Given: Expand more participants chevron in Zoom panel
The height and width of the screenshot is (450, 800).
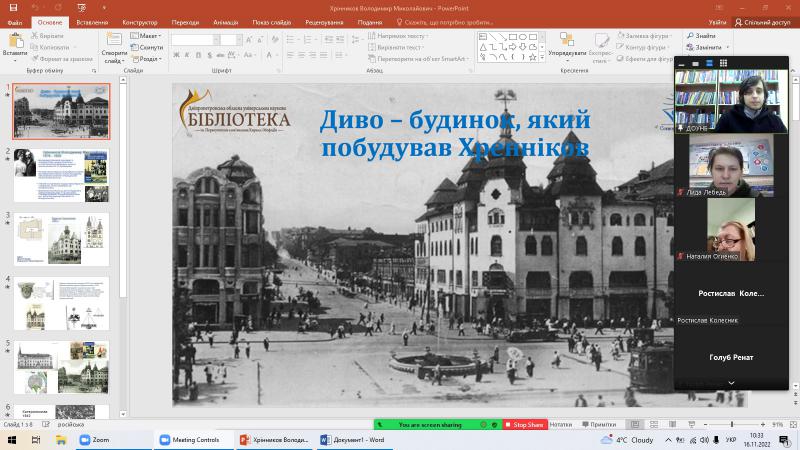Looking at the screenshot, I should point(731,383).
